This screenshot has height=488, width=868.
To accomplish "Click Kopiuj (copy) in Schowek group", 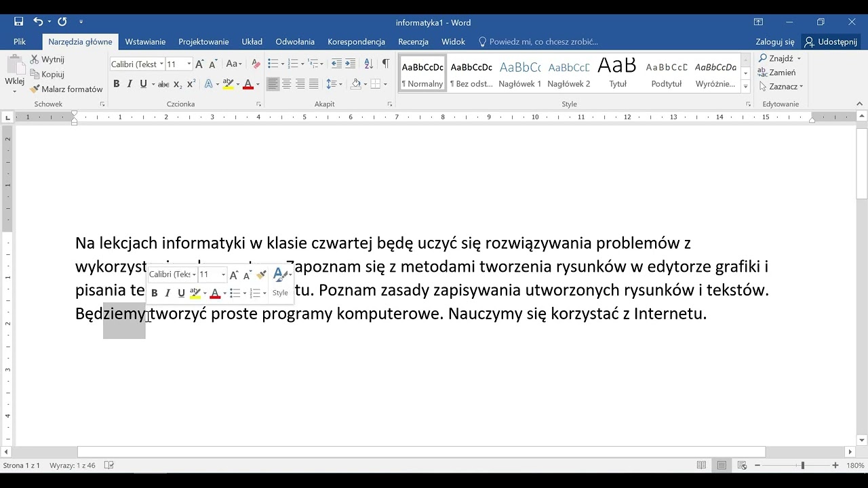I will click(x=47, y=75).
